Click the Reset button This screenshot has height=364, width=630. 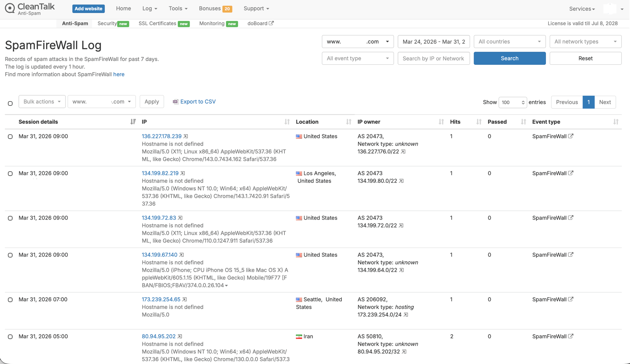[x=586, y=58]
